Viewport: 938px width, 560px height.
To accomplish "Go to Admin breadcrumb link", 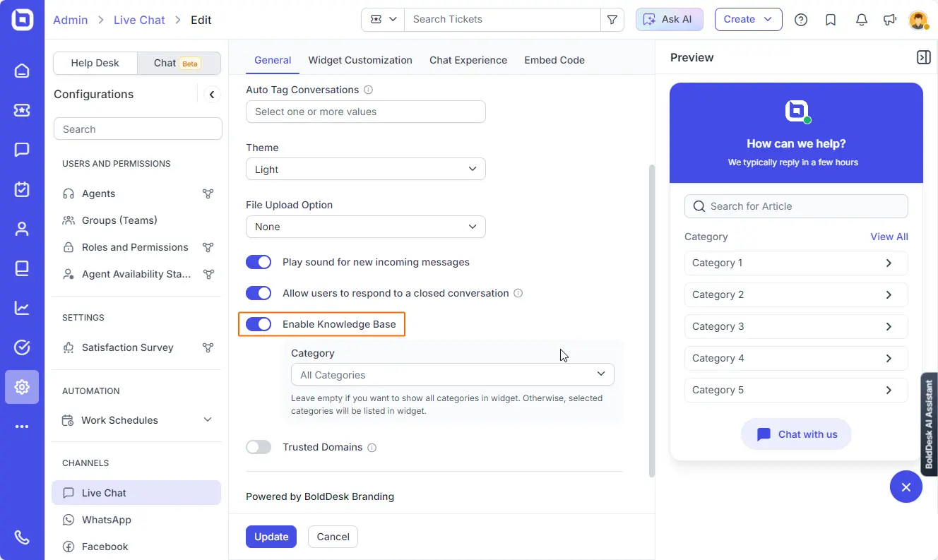I will click(71, 20).
